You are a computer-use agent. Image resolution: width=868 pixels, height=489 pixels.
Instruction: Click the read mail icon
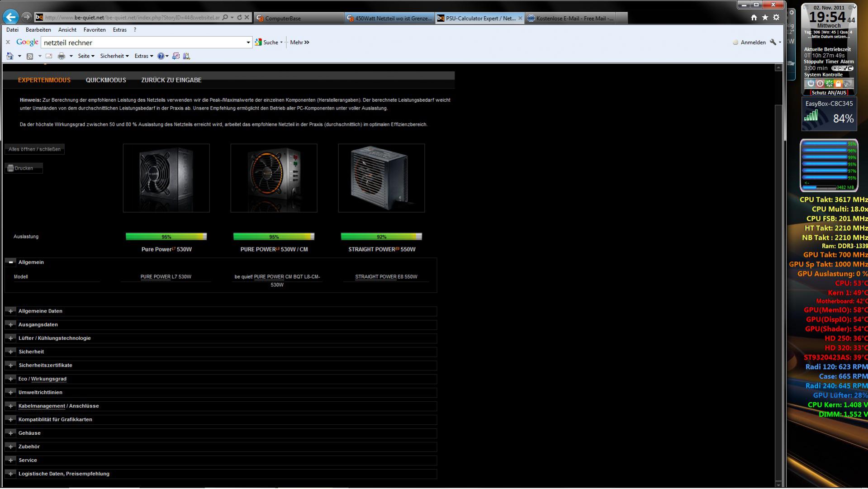[49, 56]
